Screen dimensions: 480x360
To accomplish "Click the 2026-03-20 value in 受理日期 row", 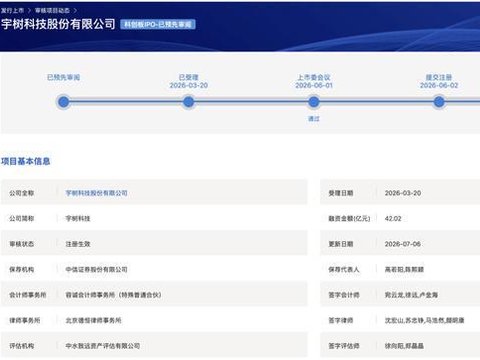I will (403, 193).
